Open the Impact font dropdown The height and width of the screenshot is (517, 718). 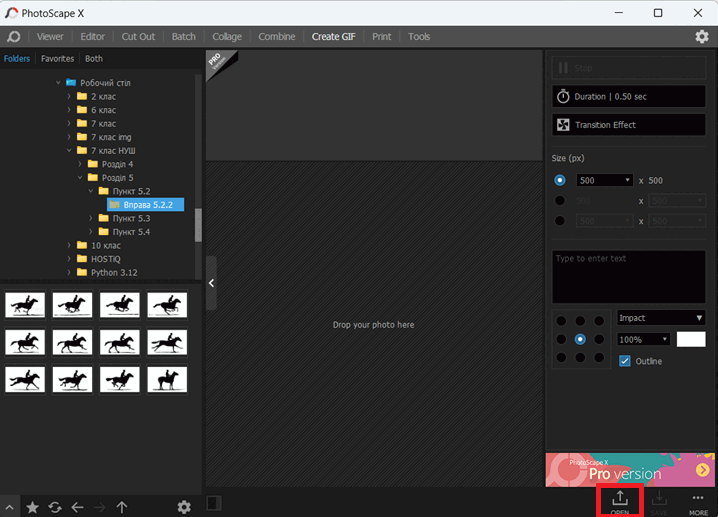(661, 318)
